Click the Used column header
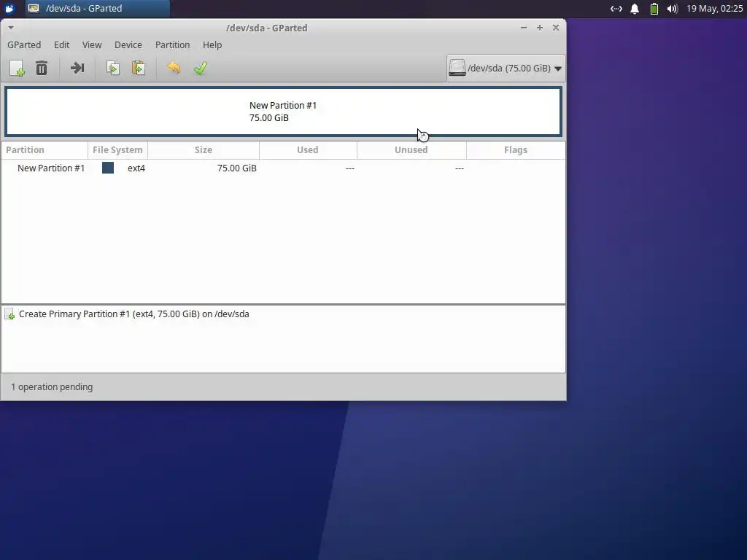The width and height of the screenshot is (747, 560). click(x=308, y=150)
